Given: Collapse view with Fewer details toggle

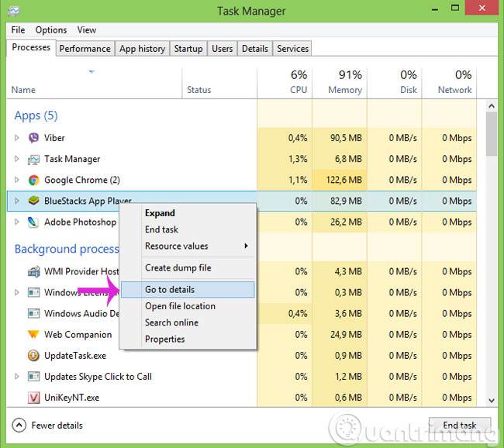Looking at the screenshot, I should pos(48,426).
